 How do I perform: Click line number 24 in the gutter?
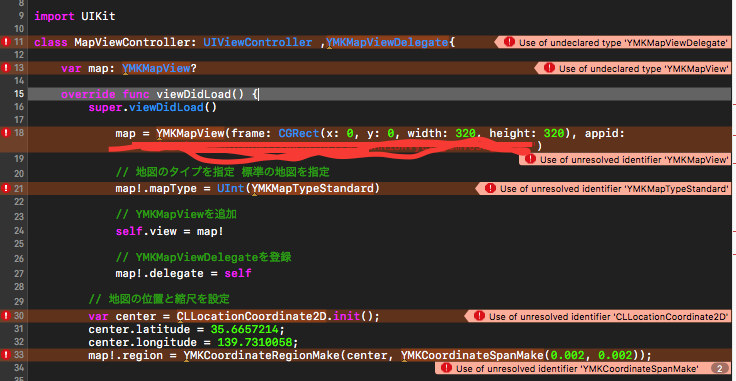pyautogui.click(x=19, y=231)
